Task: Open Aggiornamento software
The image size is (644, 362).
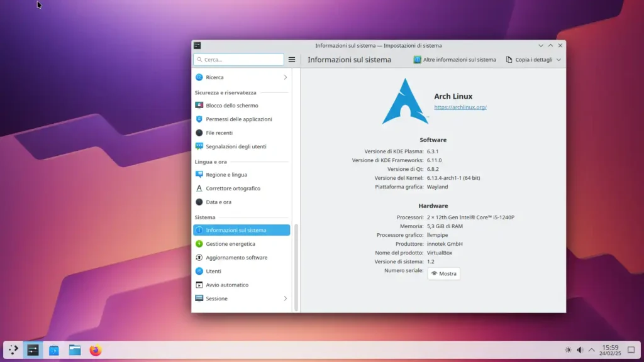Action: pos(236,257)
